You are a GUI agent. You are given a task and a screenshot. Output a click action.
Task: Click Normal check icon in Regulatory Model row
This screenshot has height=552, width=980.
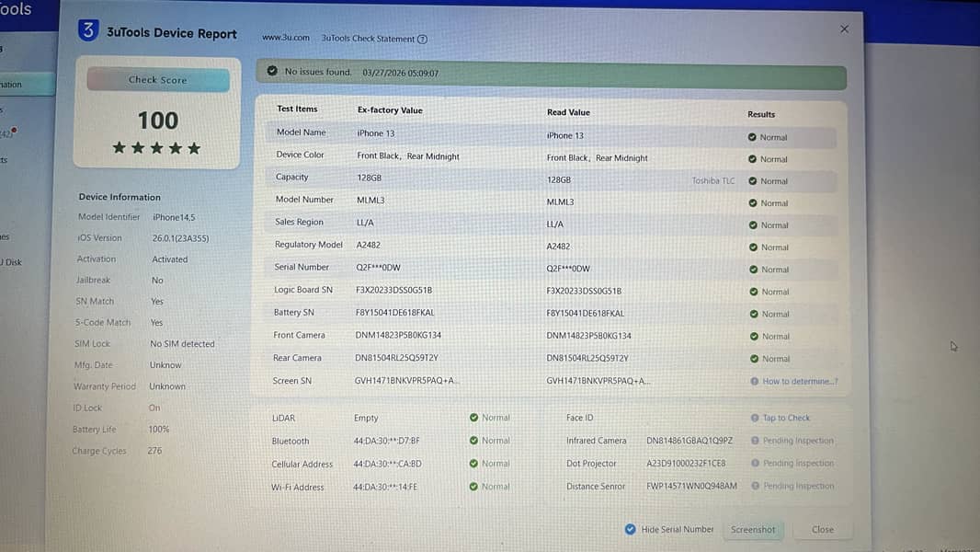[x=753, y=247]
